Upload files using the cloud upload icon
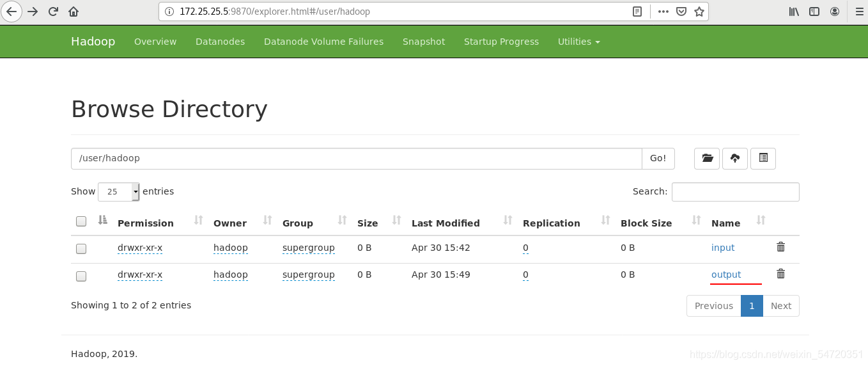The image size is (868, 366). tap(735, 159)
